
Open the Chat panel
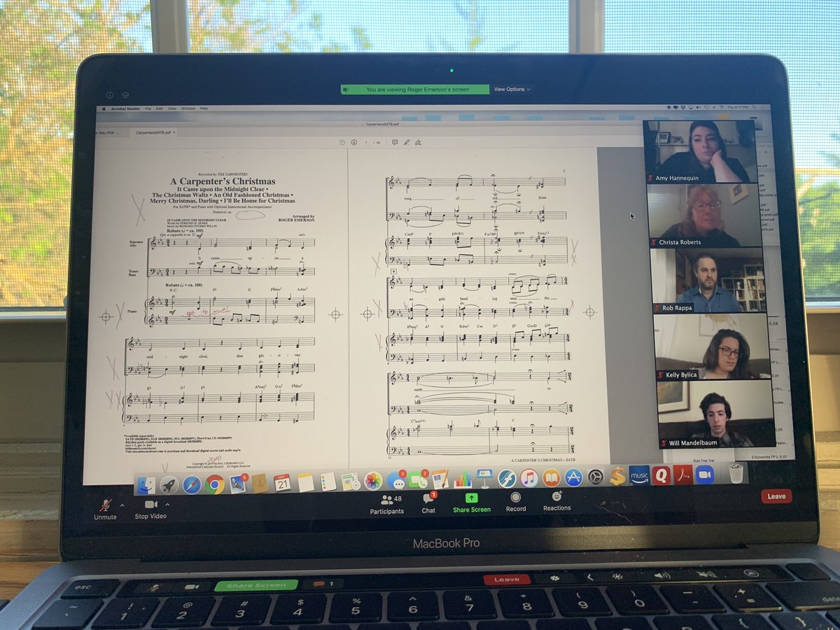(x=428, y=503)
